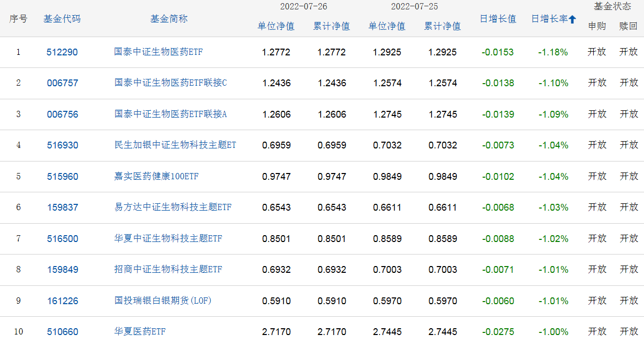Sort by 基金代码 column header
The image size is (644, 346).
62,19
